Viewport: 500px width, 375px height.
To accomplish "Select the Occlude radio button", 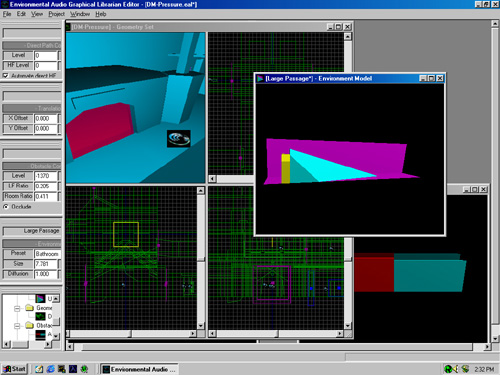I will 6,207.
